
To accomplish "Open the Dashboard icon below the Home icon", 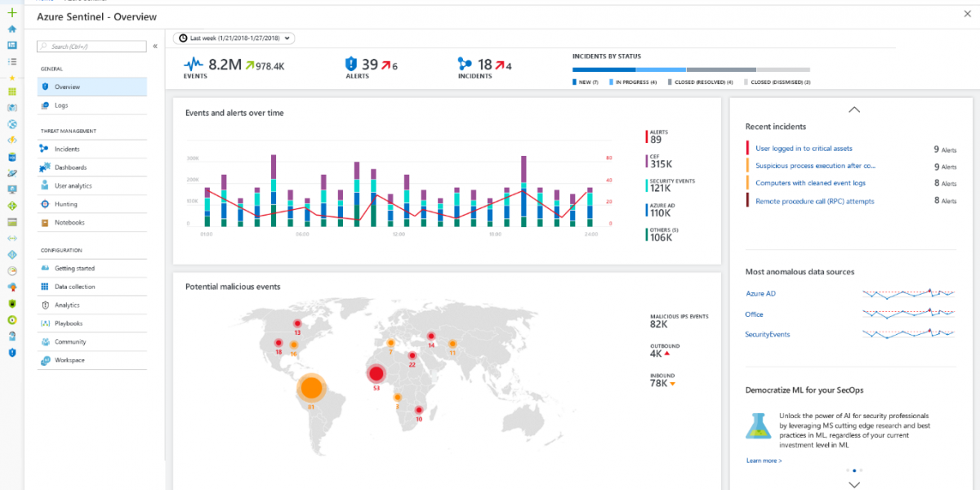I will (x=11, y=45).
